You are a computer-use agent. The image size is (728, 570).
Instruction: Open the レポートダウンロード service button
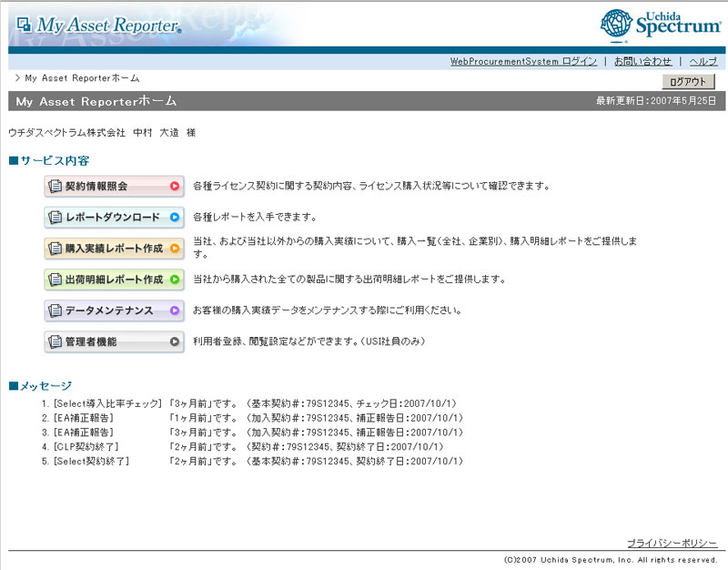tap(115, 217)
